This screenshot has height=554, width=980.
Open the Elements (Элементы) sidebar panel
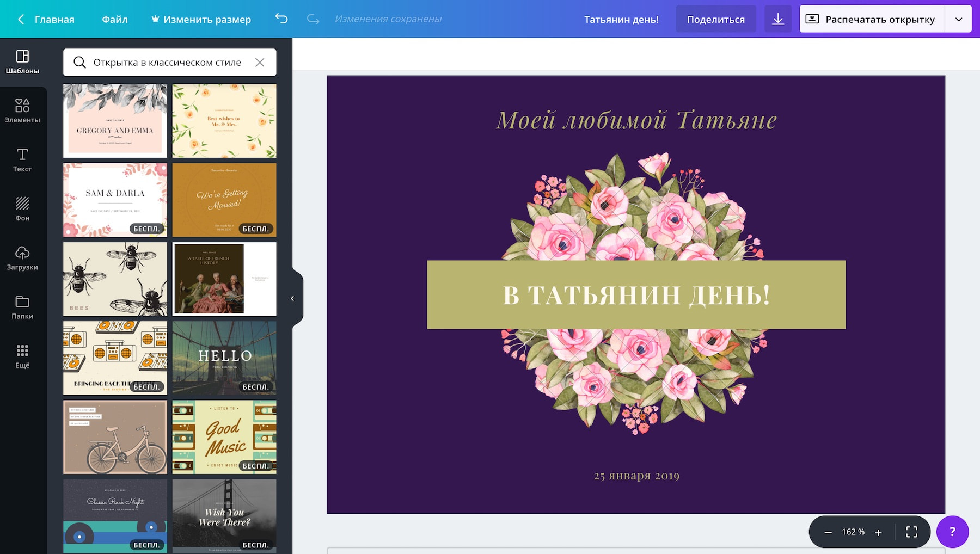[22, 111]
